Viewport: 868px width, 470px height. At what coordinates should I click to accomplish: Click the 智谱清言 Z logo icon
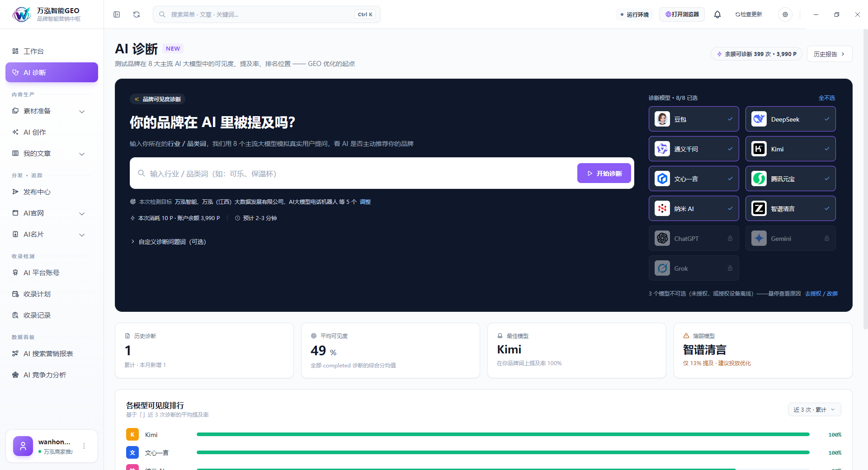coord(759,208)
